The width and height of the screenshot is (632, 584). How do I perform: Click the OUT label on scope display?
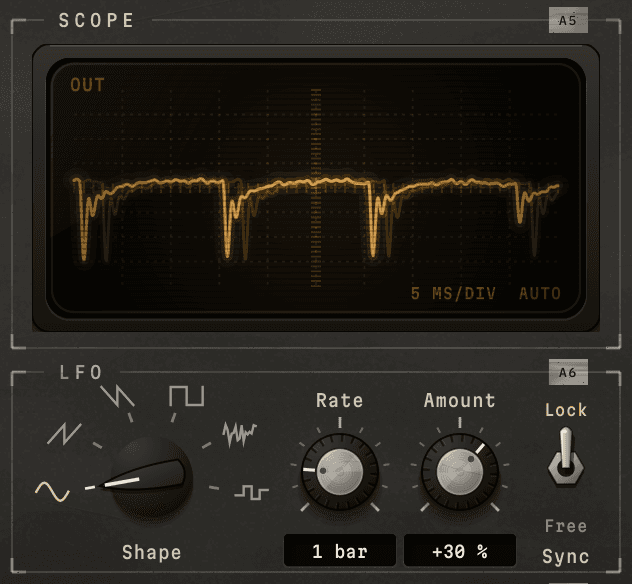coord(87,85)
